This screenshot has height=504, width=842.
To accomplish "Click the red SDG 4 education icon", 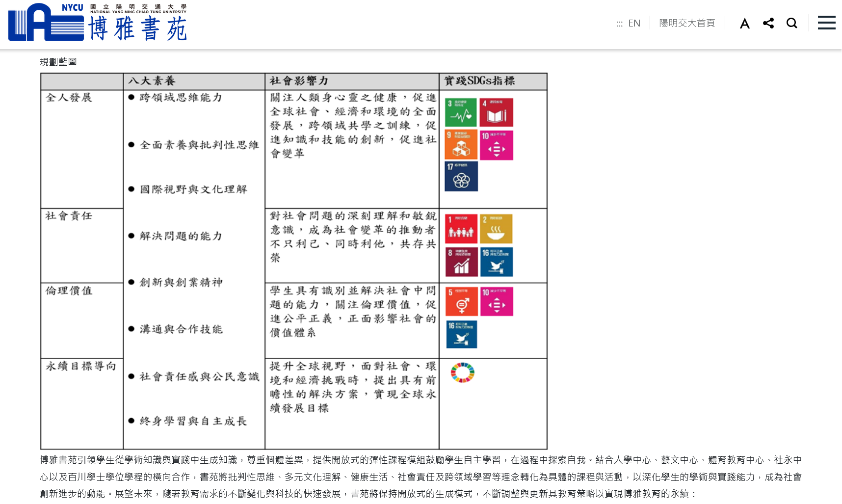I will pyautogui.click(x=496, y=112).
